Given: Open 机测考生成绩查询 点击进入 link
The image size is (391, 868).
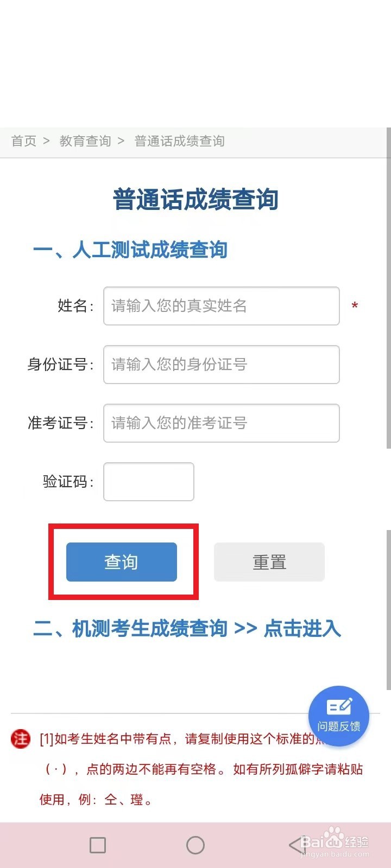Looking at the screenshot, I should pos(187,629).
